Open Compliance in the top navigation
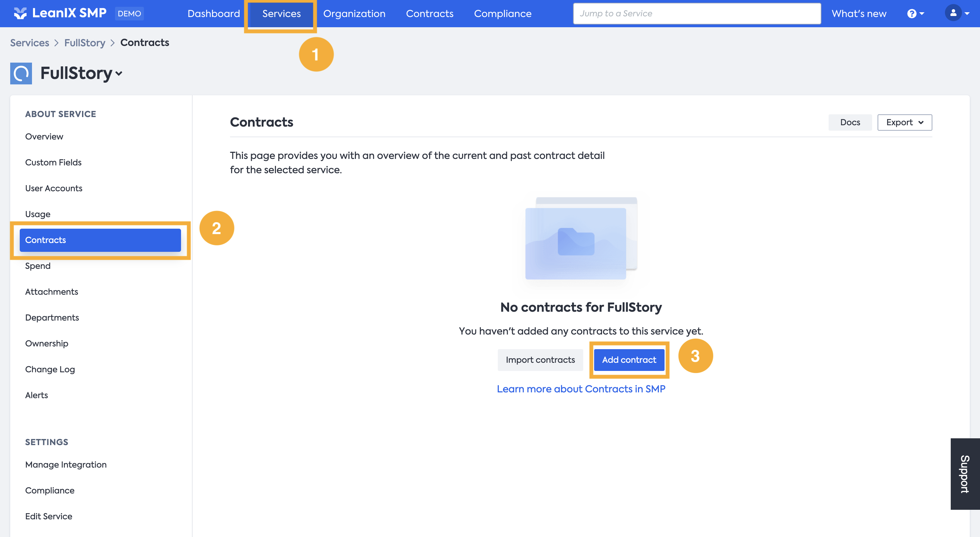 coord(502,14)
